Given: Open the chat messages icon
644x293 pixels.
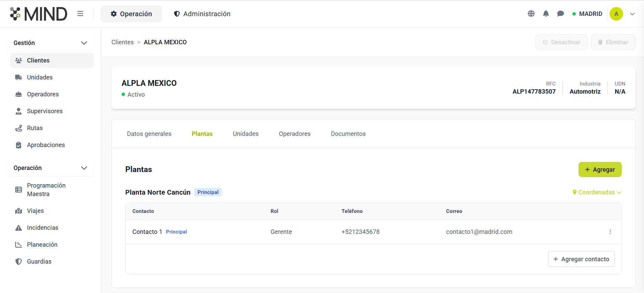Looking at the screenshot, I should (561, 14).
